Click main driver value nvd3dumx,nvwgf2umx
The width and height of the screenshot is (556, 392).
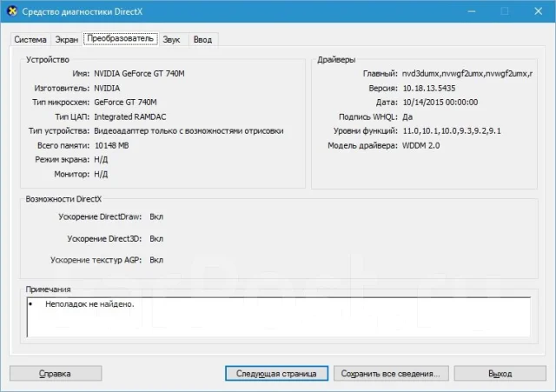pos(467,73)
